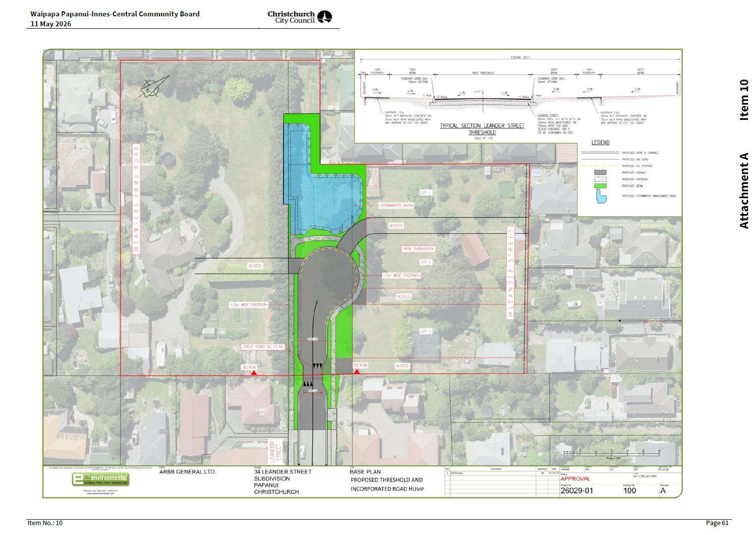The width and height of the screenshot is (756, 535).
Task: Click the right red SECTION triangle marker
Action: 356,371
